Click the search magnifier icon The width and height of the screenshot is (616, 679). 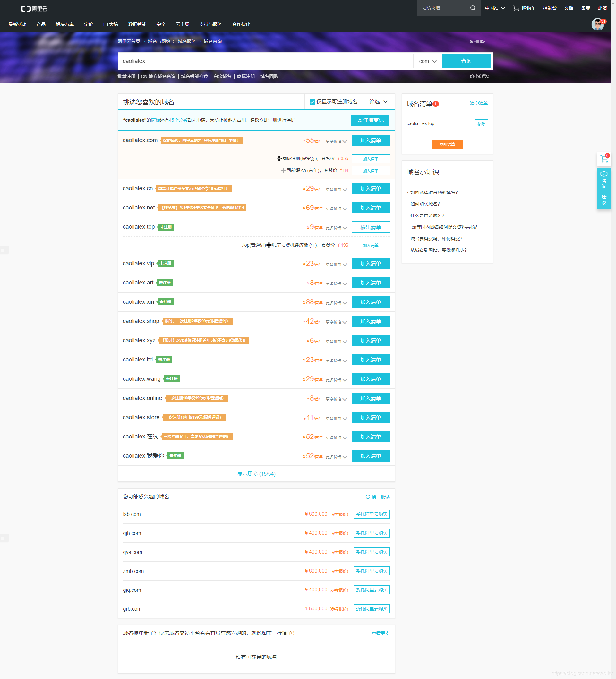click(473, 8)
